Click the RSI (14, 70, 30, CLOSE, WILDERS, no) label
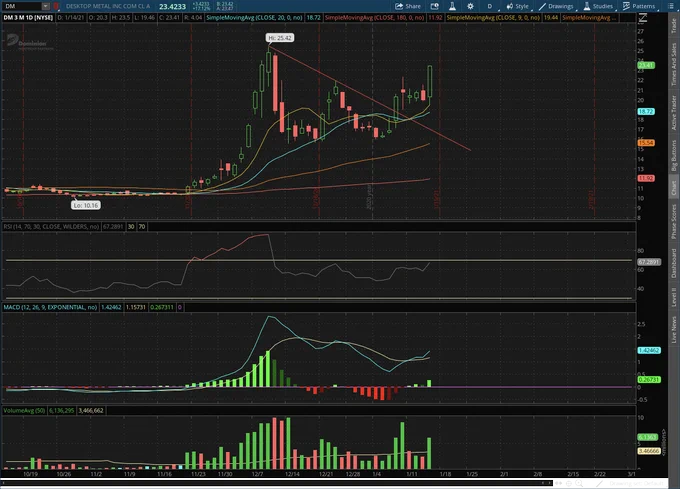The image size is (680, 489). (51, 226)
